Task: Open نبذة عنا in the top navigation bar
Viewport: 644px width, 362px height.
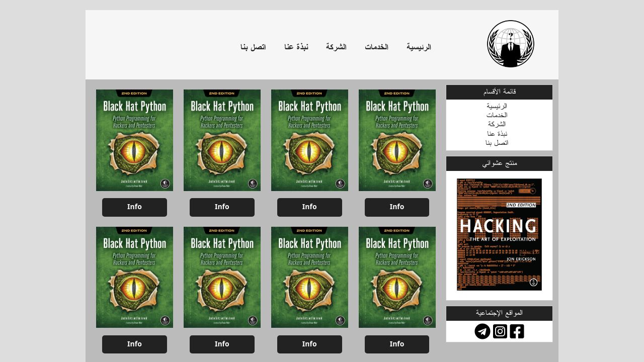Action: tap(296, 47)
